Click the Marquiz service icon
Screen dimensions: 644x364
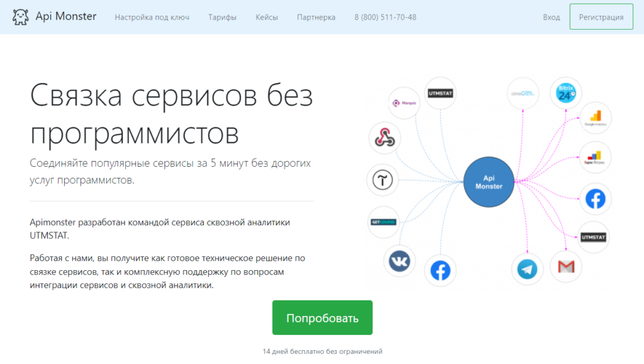404,103
